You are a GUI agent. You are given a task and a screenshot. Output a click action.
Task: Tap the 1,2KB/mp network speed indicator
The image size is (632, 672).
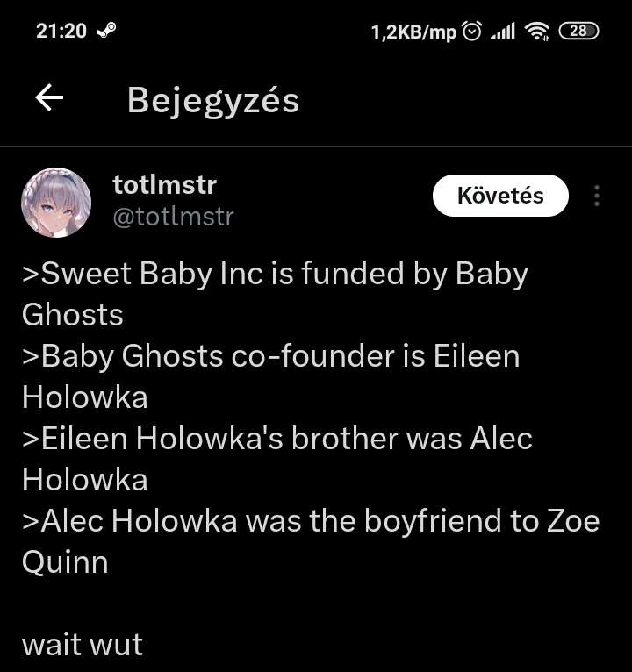point(413,32)
